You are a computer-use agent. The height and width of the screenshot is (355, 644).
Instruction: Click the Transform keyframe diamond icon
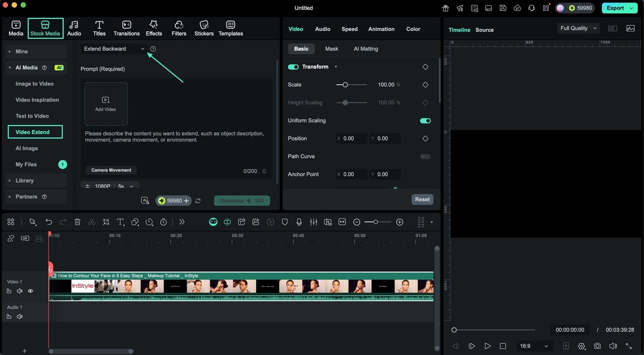(x=425, y=67)
